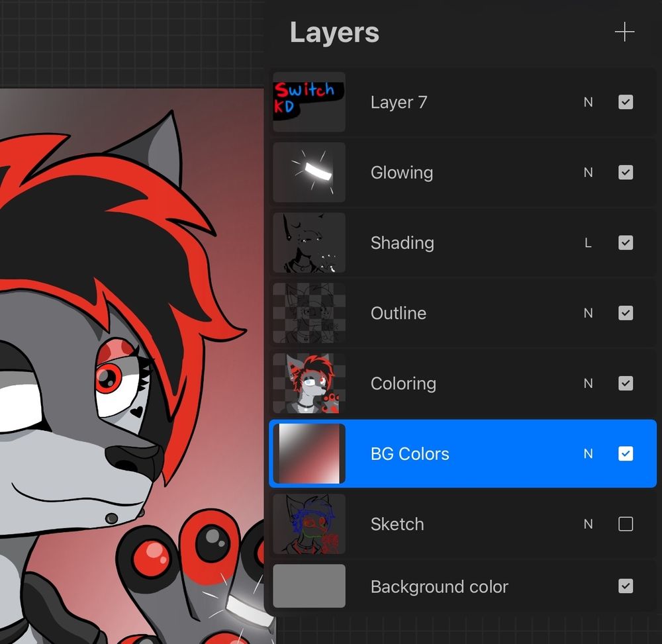Tap the BG Colors gradient thumbnail
The image size is (662, 644).
click(x=309, y=453)
